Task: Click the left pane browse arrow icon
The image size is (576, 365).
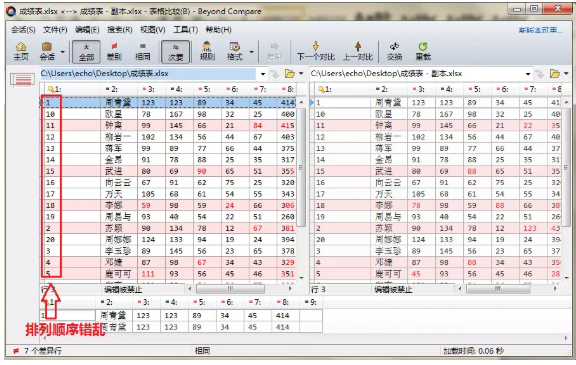Action: click(274, 74)
